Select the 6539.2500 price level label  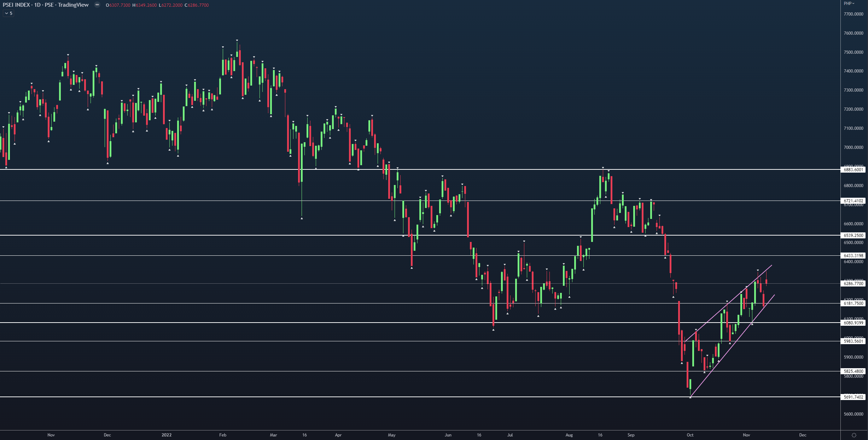[x=854, y=236]
